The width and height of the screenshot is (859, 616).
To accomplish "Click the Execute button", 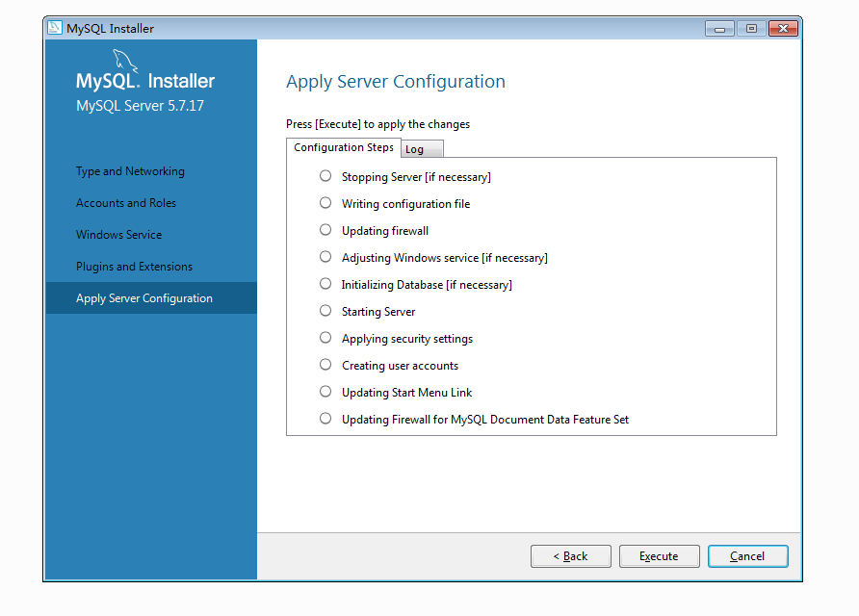I will pos(659,556).
